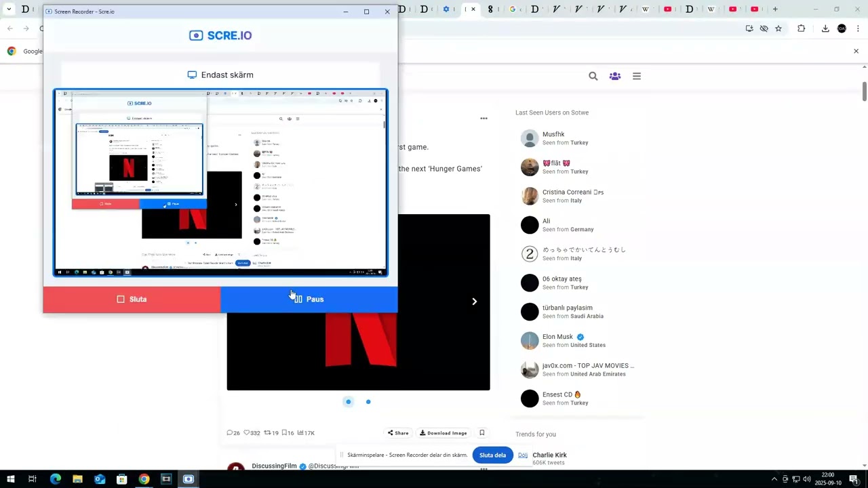The height and width of the screenshot is (488, 868).
Task: Open Chrome extensions puzzle icon
Action: click(x=802, y=28)
